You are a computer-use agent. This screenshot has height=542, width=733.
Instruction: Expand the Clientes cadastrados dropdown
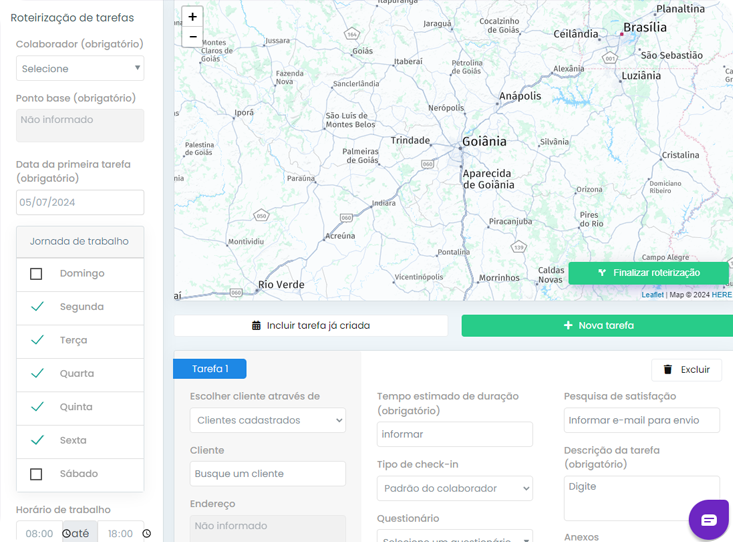268,421
